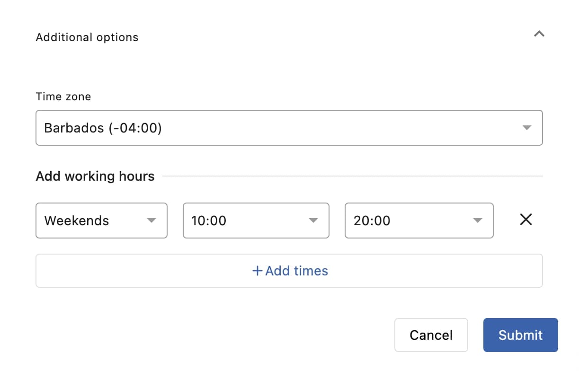Cancel the additional options changes
This screenshot has height=371, width=588.
coord(431,335)
